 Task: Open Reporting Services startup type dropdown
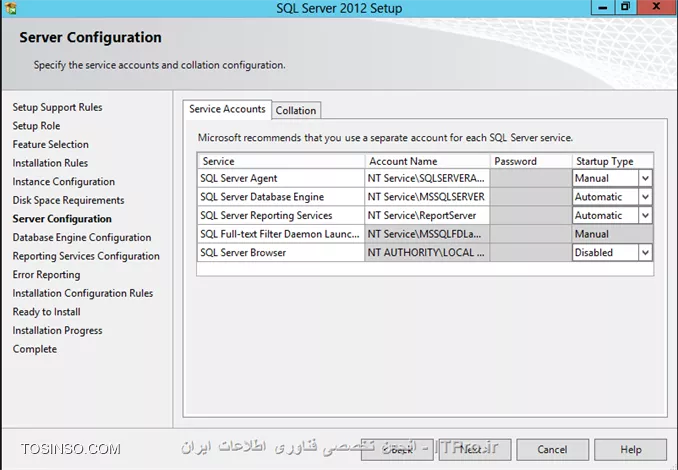pyautogui.click(x=645, y=215)
